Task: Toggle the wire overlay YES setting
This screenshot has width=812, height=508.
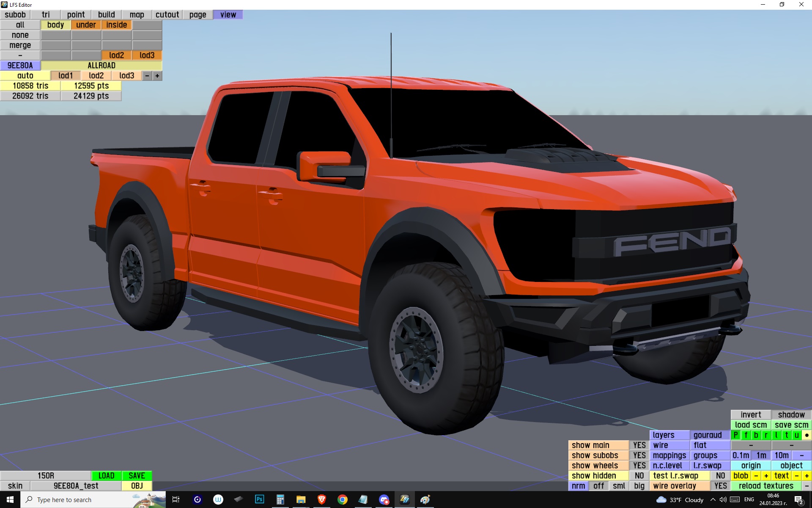Action: (720, 486)
